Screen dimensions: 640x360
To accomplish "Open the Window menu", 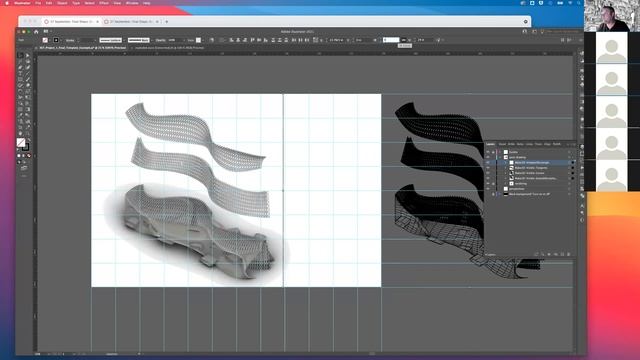I will [132, 3].
